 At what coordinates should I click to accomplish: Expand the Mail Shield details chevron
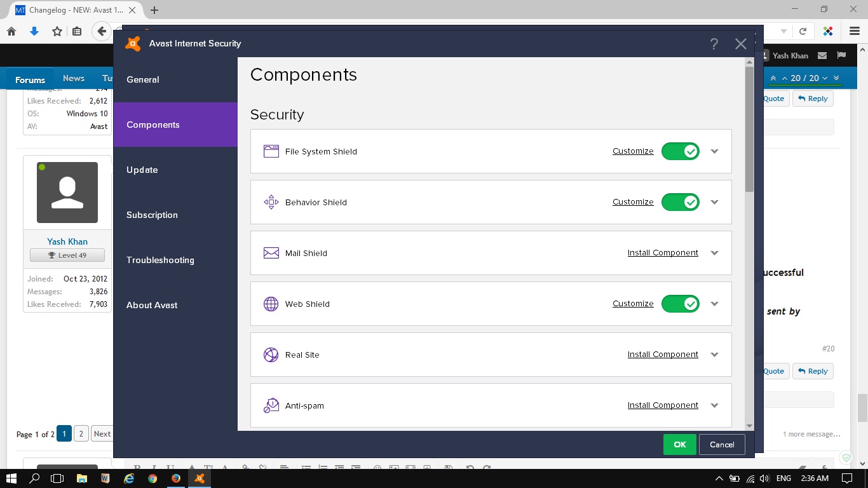tap(715, 253)
